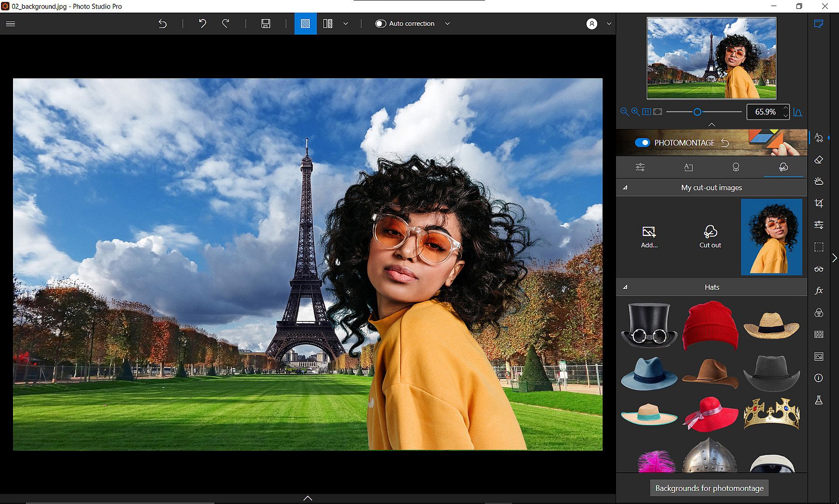The height and width of the screenshot is (504, 839).
Task: Open the cut-out objects tab
Action: click(x=783, y=167)
